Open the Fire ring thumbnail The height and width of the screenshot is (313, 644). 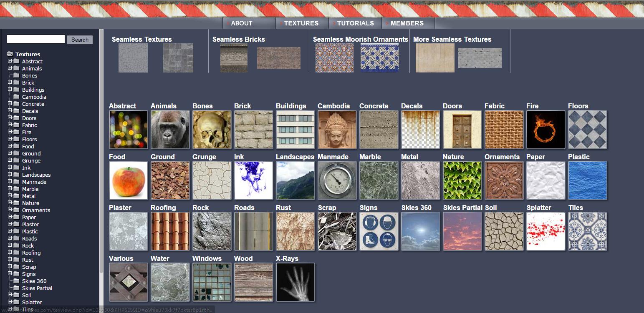point(546,130)
